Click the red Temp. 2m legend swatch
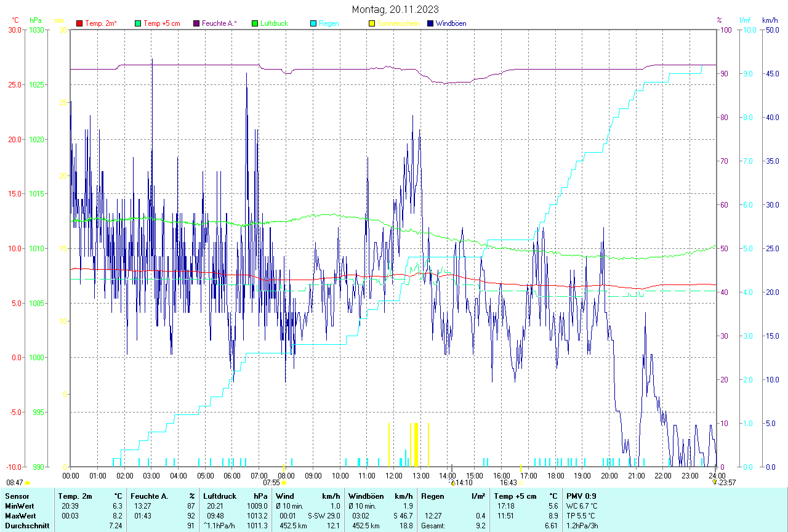The height and width of the screenshot is (532, 788). click(x=79, y=23)
